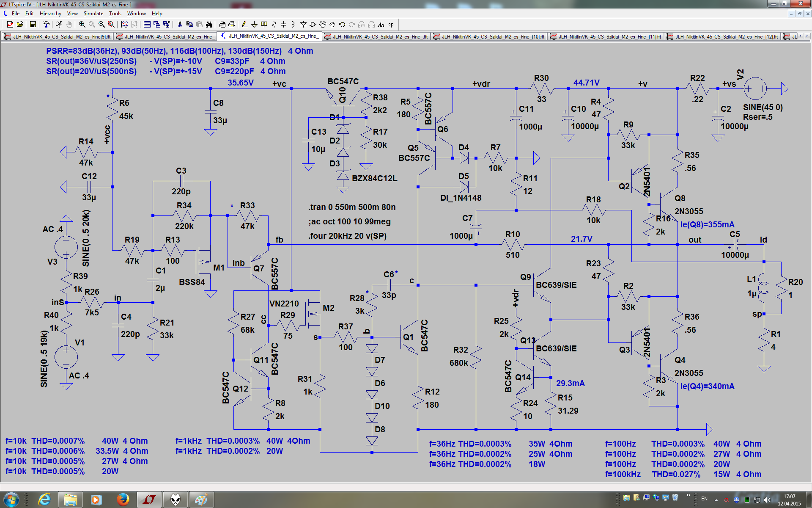The width and height of the screenshot is (812, 508).
Task: Switch to the Fine[11].fft tab
Action: tap(606, 36)
